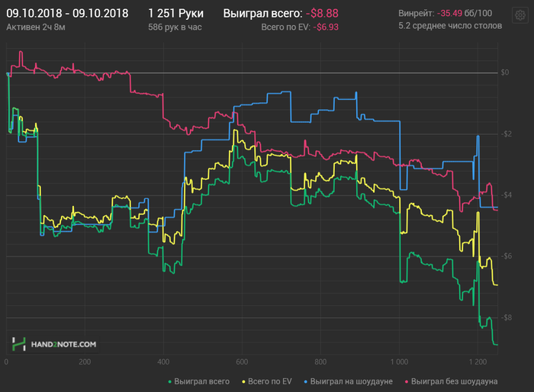
Task: Click the pink dot beside "Выиграл без шоудауна"
Action: [x=407, y=382]
